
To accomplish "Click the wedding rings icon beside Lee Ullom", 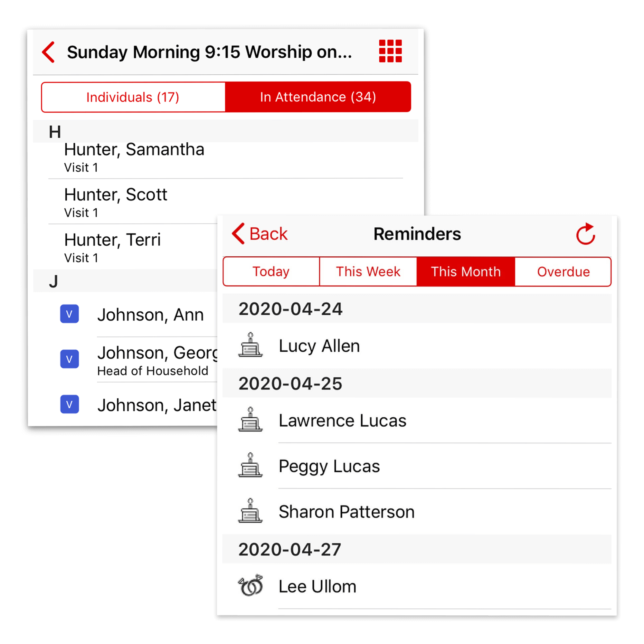I will pyautogui.click(x=251, y=586).
